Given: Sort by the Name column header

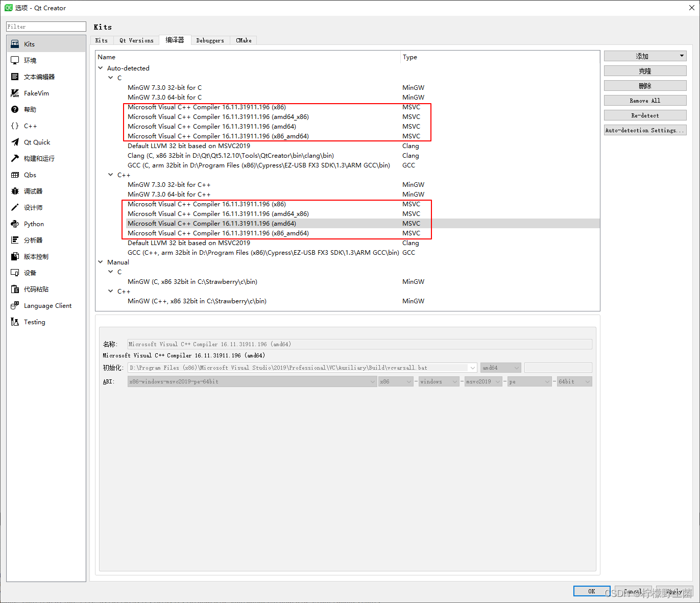Looking at the screenshot, I should (x=248, y=57).
